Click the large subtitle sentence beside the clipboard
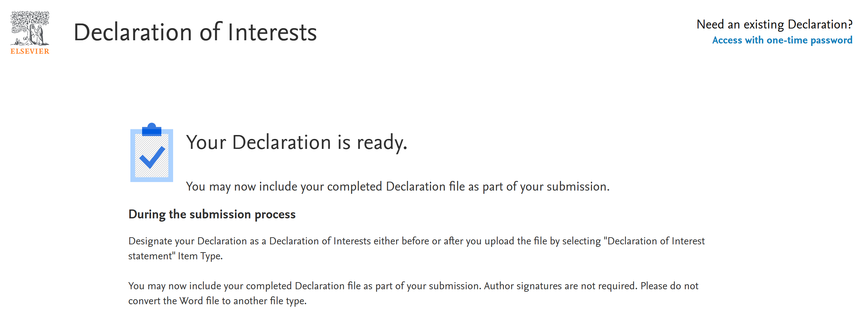Screen dimensions: 868x332 [x=397, y=186]
